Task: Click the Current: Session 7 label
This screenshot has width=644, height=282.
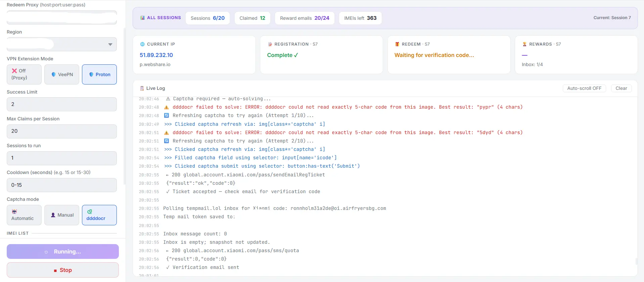Action: 612,18
